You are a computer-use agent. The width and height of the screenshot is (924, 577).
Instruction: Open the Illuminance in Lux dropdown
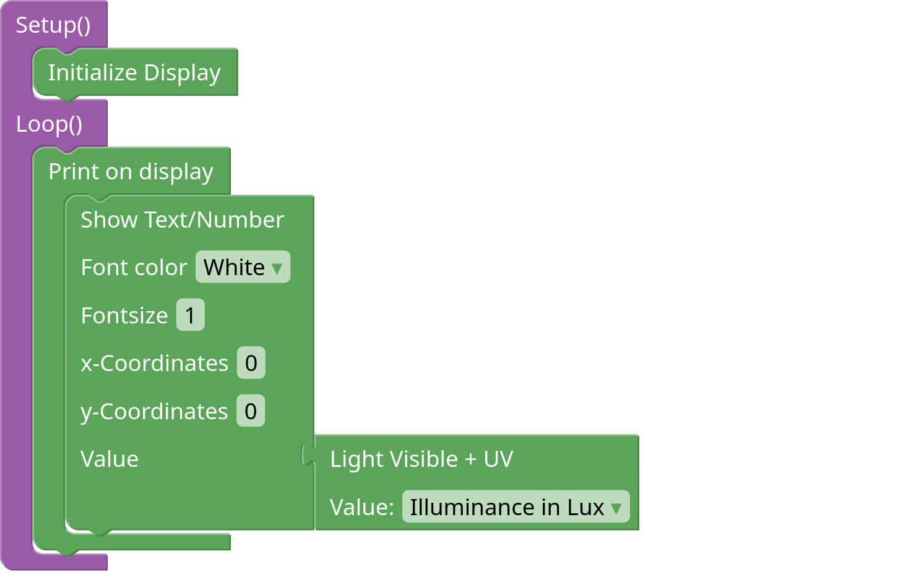pos(507,507)
